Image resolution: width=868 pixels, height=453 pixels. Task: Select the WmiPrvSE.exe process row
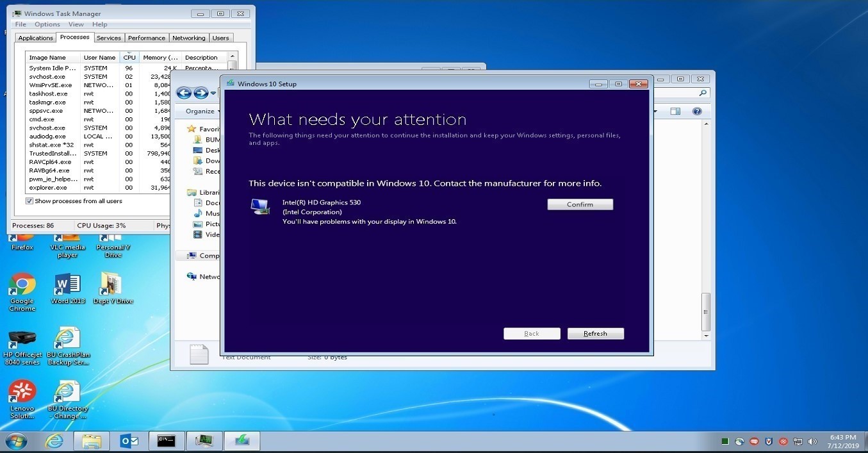tap(127, 85)
